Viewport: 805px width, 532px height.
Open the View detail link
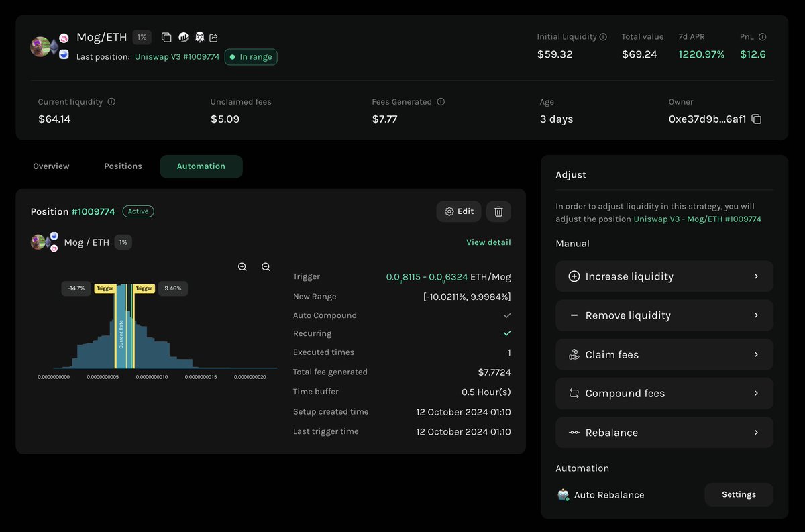(x=488, y=242)
